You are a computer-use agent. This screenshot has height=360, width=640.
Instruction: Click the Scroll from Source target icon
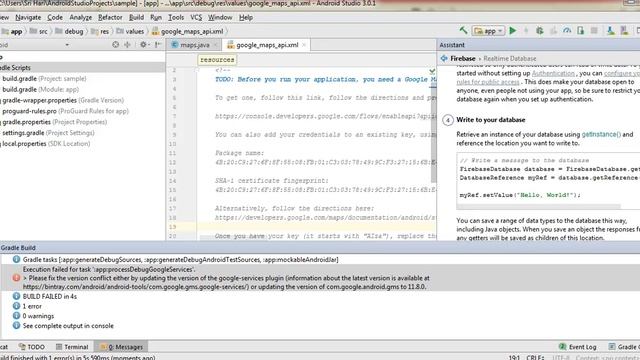(x=116, y=44)
